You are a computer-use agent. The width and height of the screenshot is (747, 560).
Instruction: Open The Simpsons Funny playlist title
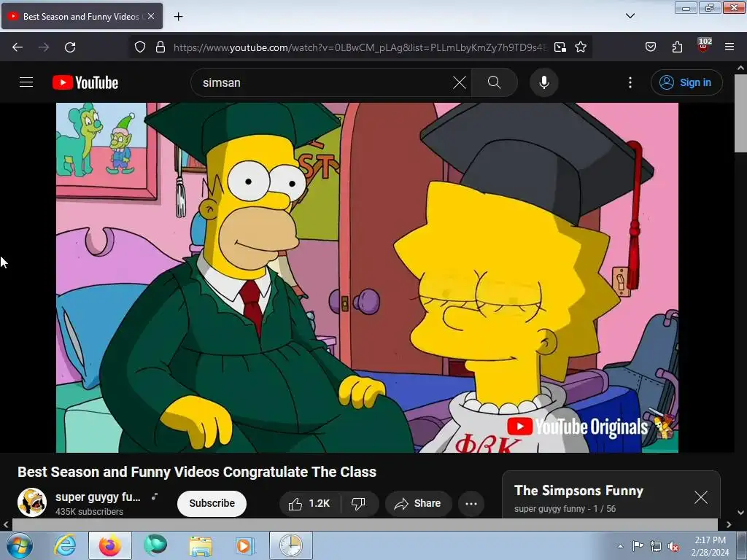[578, 491]
